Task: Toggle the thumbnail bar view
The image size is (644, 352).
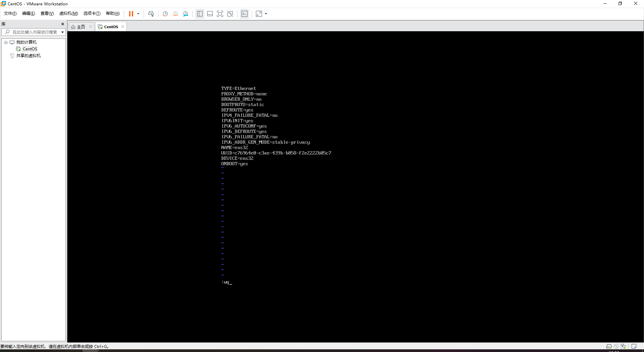Action: tap(210, 14)
